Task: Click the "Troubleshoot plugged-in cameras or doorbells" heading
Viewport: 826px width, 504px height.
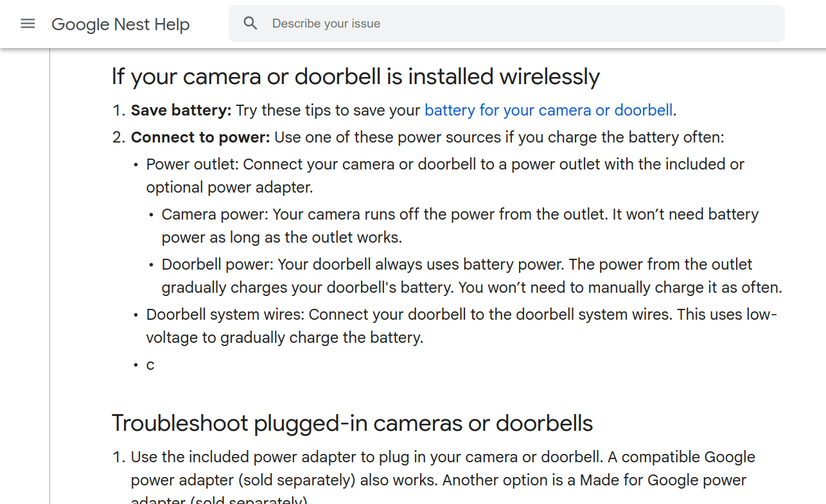Action: [x=352, y=424]
